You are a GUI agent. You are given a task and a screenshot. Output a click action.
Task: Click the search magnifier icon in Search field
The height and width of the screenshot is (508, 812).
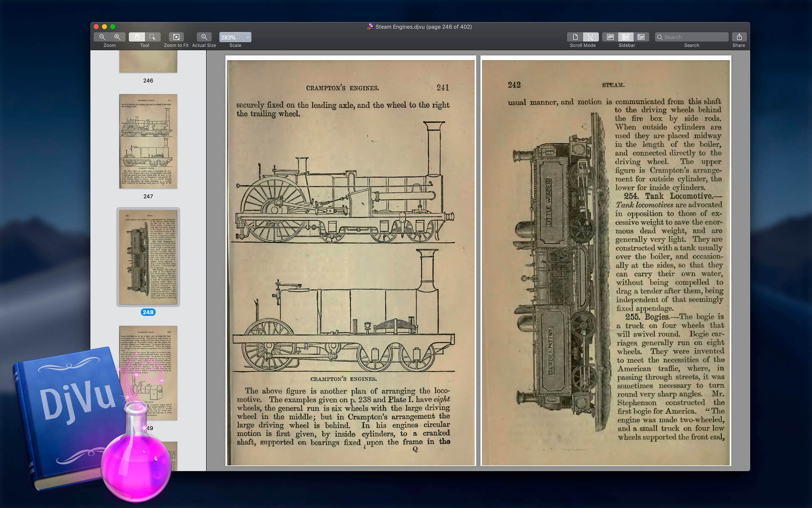660,37
